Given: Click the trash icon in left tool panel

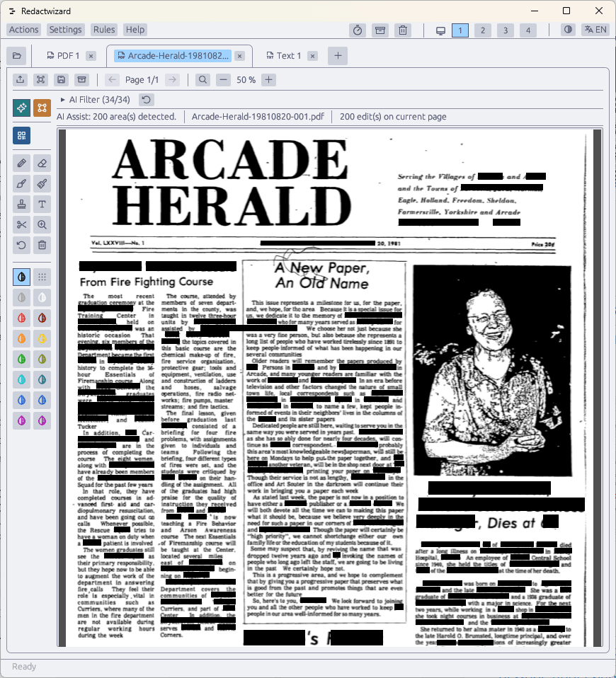Looking at the screenshot, I should (42, 245).
